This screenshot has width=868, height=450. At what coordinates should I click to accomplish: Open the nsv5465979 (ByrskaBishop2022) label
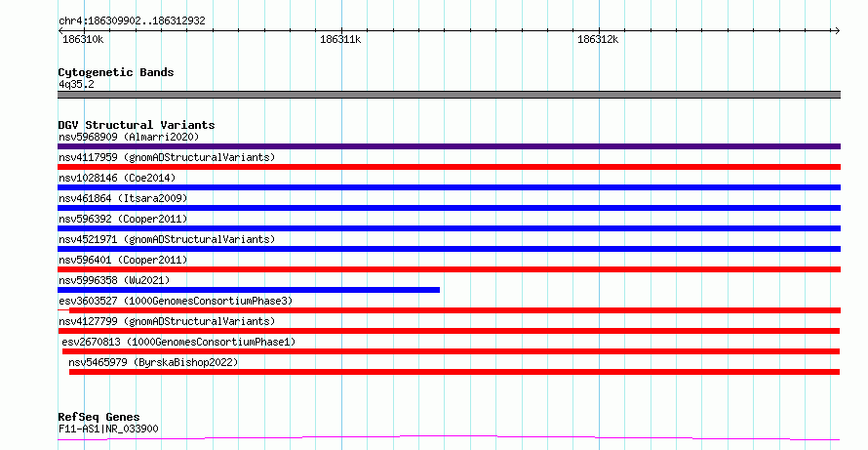[x=153, y=362]
